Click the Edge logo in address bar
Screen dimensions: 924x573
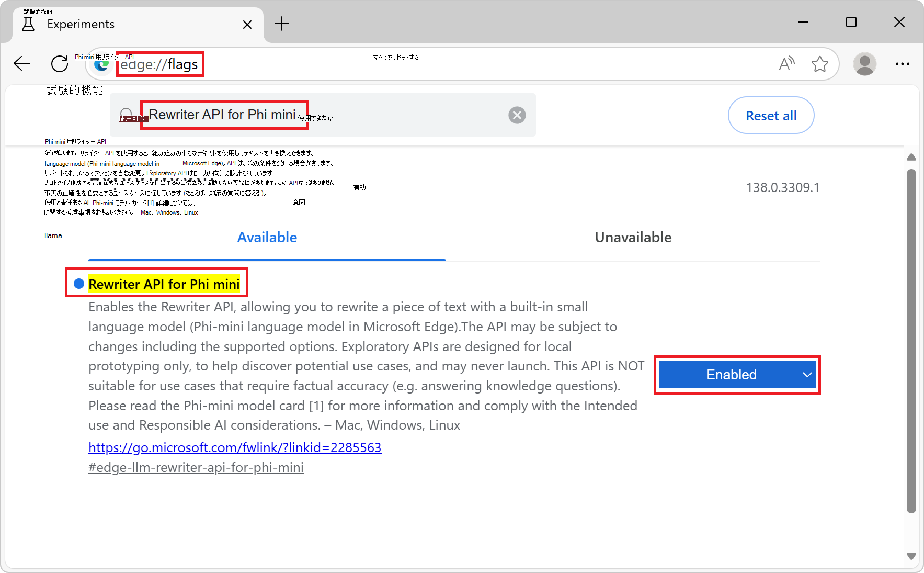click(101, 64)
